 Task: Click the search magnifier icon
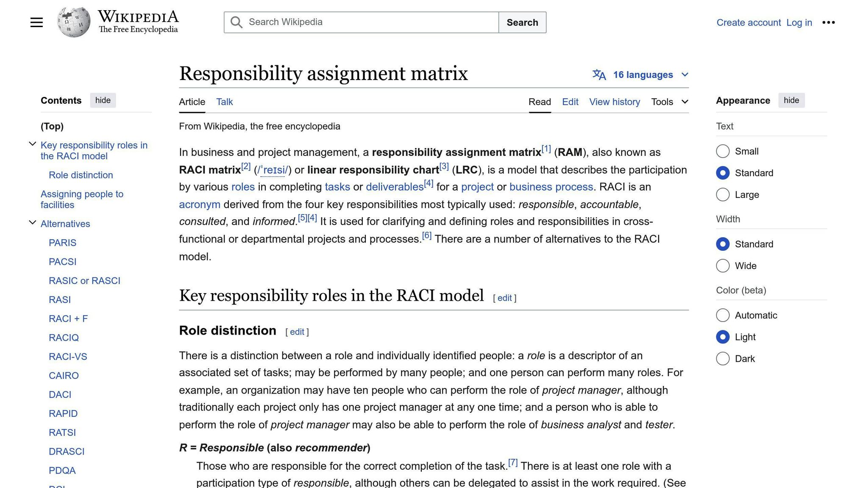pos(236,22)
